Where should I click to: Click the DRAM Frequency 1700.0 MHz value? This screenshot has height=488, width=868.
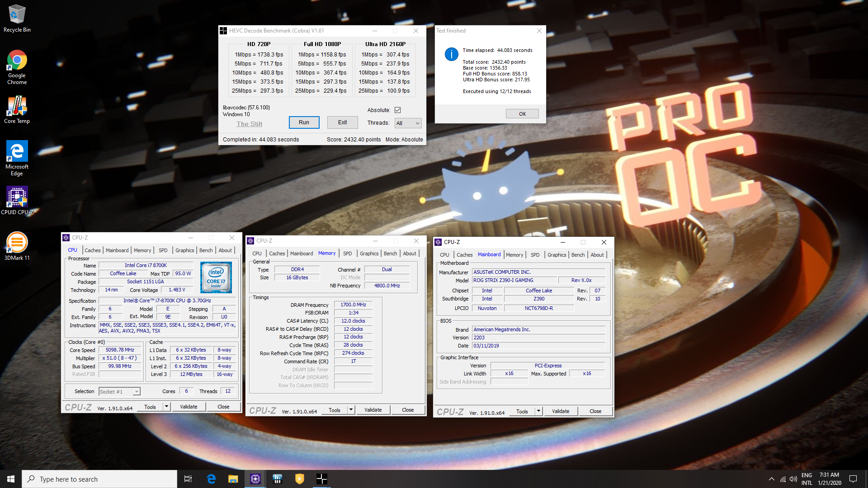tap(353, 305)
